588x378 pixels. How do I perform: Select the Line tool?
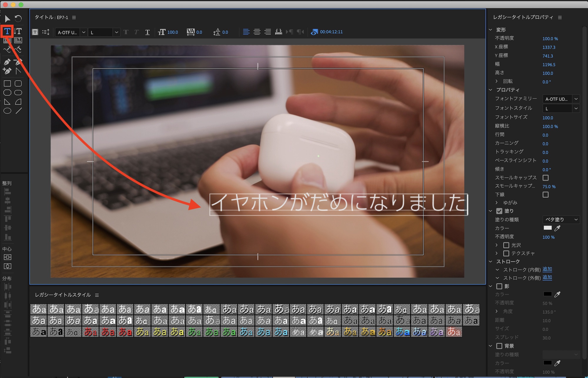pyautogui.click(x=19, y=111)
